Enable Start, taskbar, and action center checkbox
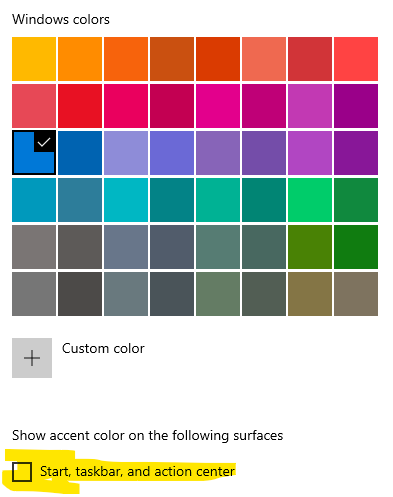 22,472
